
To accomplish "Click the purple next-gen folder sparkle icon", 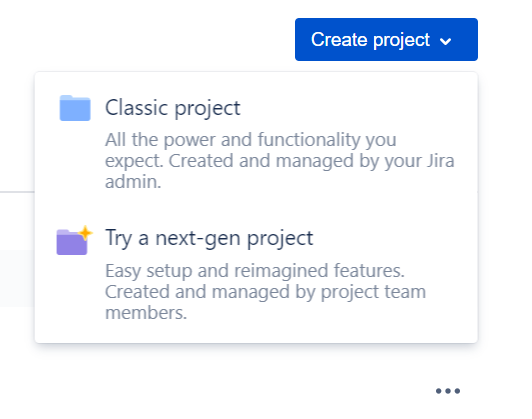I will tap(74, 240).
